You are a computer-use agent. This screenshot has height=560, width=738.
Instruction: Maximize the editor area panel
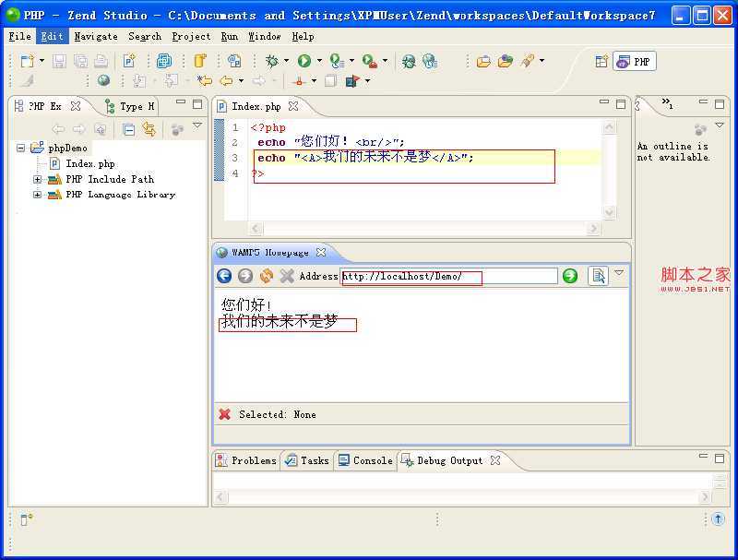coord(621,104)
